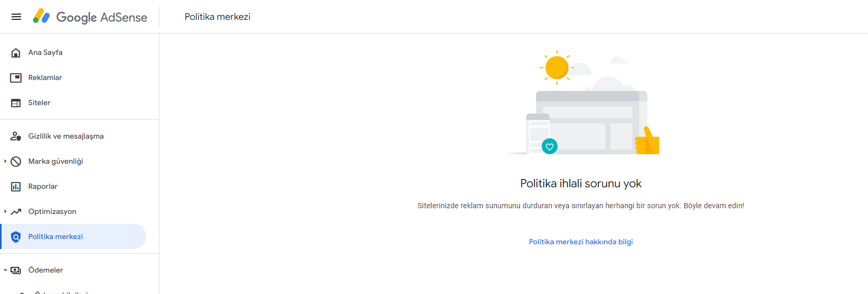The image size is (868, 294).
Task: Open the Raporlar bar-chart icon
Action: 16,186
